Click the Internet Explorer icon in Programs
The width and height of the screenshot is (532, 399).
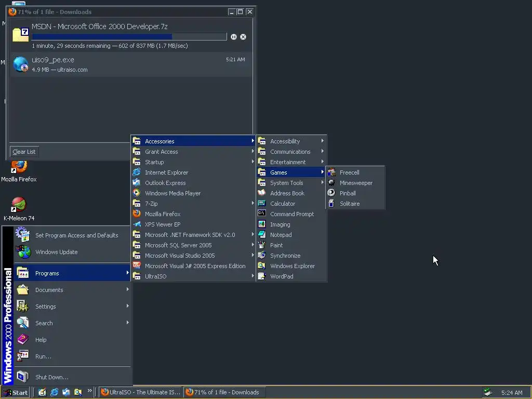137,172
